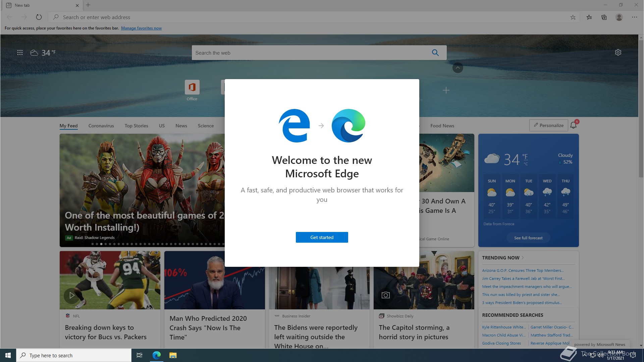Open Task View icon on taskbar
Image resolution: width=644 pixels, height=362 pixels.
[x=140, y=355]
